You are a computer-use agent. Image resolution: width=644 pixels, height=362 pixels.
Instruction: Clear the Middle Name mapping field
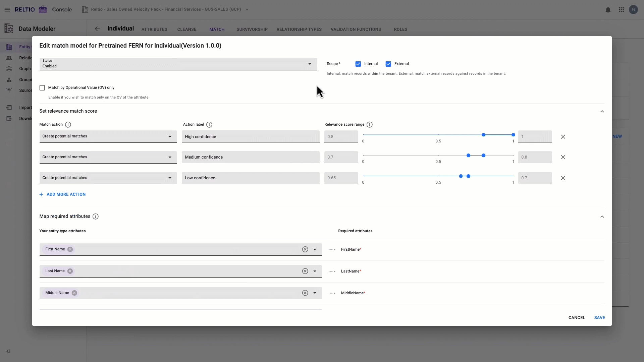[x=305, y=293]
